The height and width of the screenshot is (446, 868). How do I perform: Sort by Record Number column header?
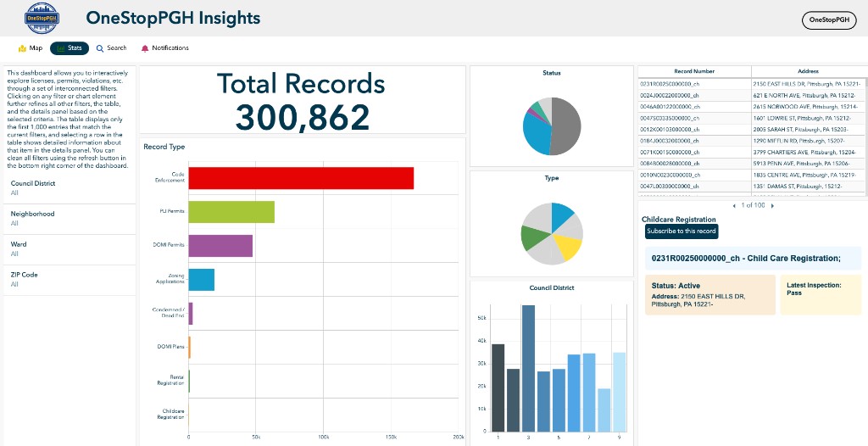(x=694, y=71)
